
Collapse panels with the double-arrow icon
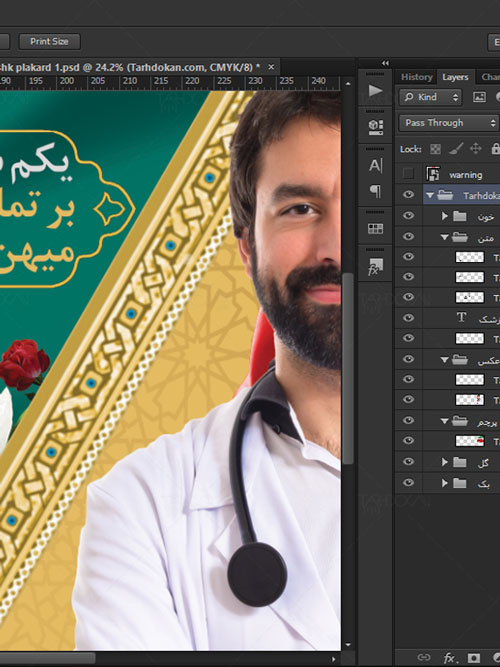coord(385,63)
